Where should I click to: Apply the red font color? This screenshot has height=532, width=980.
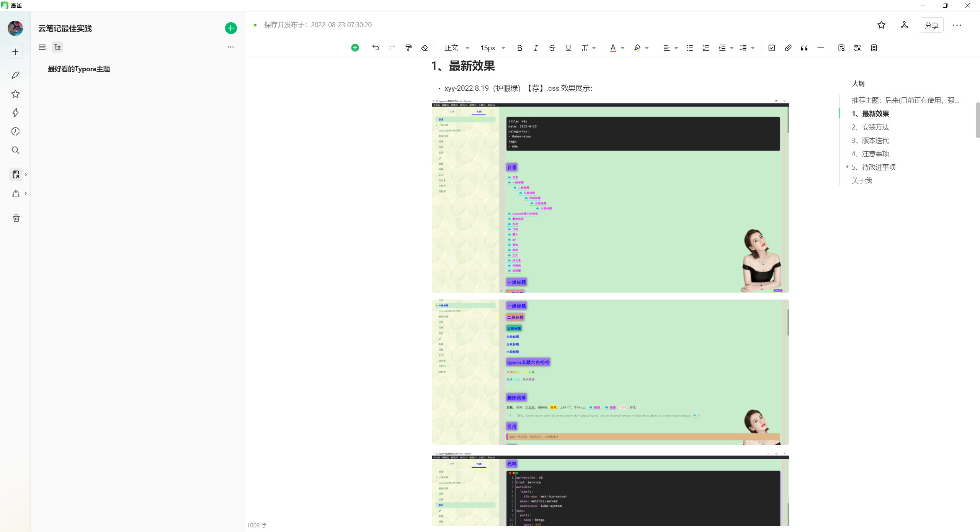tap(613, 48)
